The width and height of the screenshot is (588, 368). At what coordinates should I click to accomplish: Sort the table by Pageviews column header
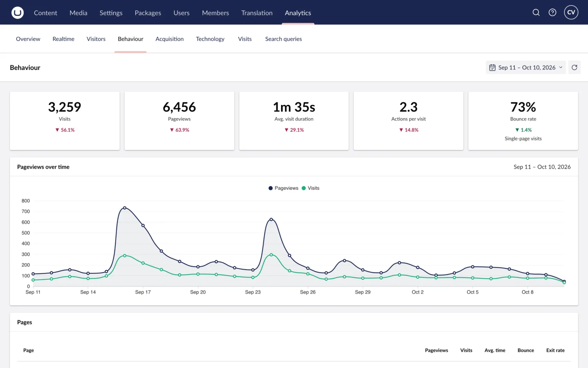click(x=436, y=350)
